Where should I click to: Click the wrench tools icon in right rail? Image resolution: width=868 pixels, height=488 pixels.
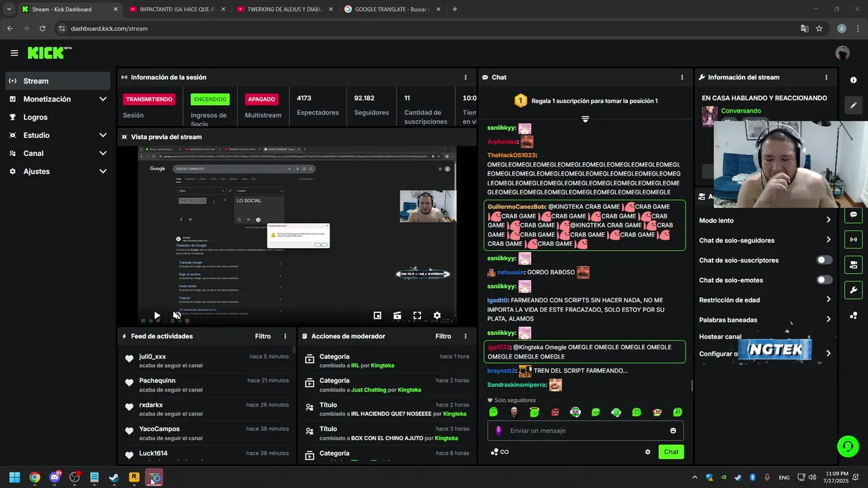[x=853, y=290]
